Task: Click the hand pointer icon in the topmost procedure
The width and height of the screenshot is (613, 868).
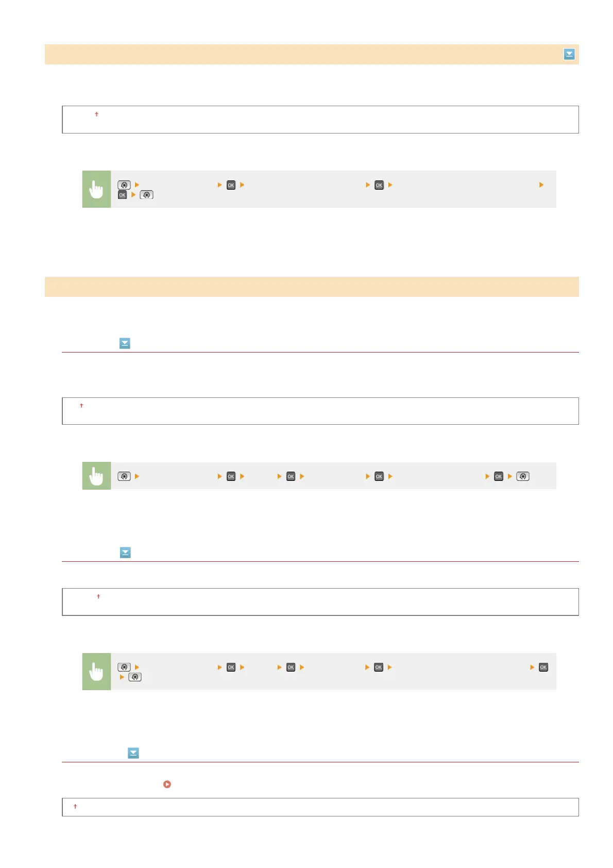Action: (96, 189)
